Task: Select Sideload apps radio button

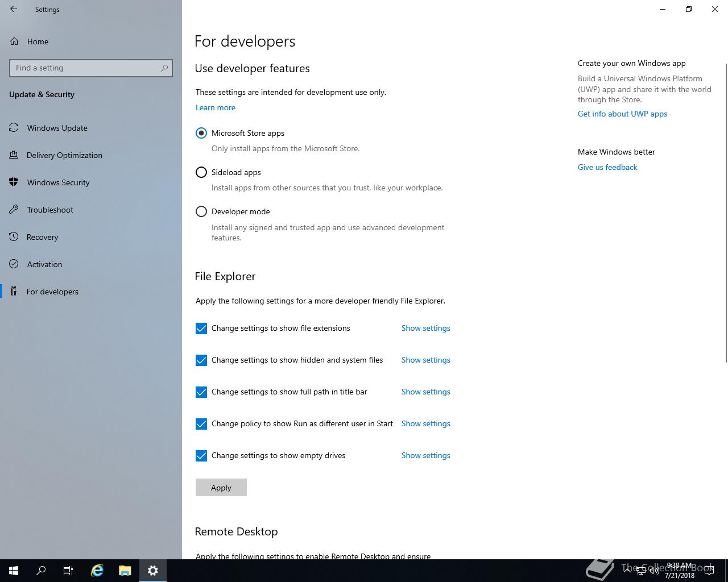Action: [201, 172]
